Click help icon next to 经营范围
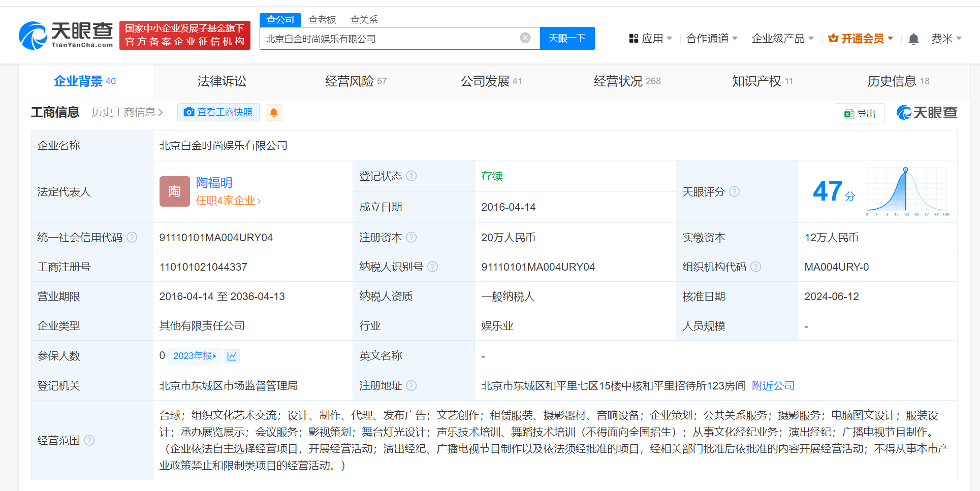This screenshot has height=491, width=980. click(89, 440)
